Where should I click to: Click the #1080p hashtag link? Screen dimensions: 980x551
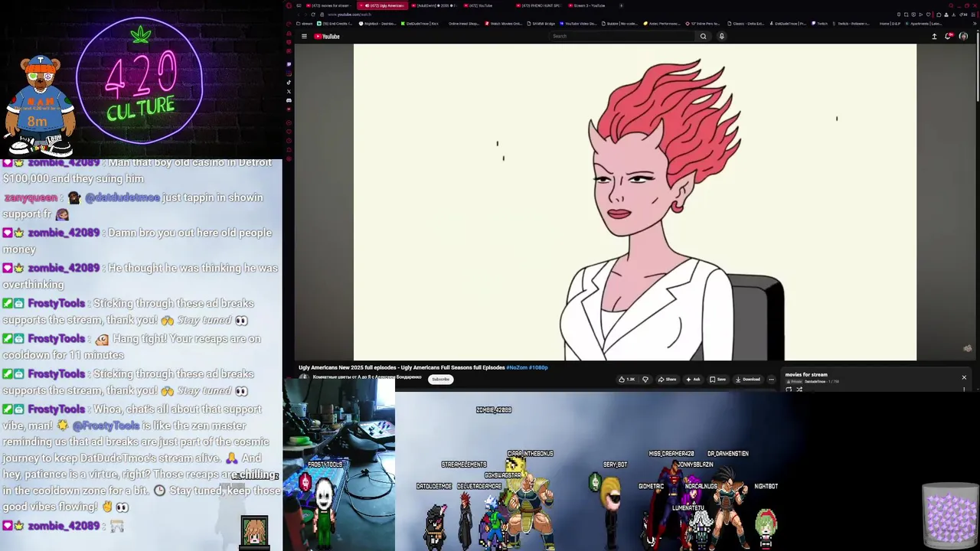click(538, 367)
